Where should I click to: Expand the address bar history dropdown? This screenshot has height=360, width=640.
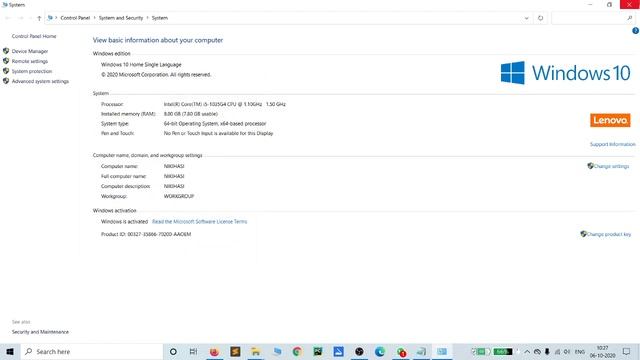tap(526, 18)
